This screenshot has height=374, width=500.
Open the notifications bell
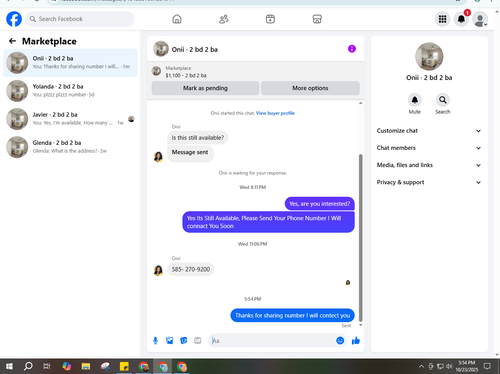pos(461,19)
